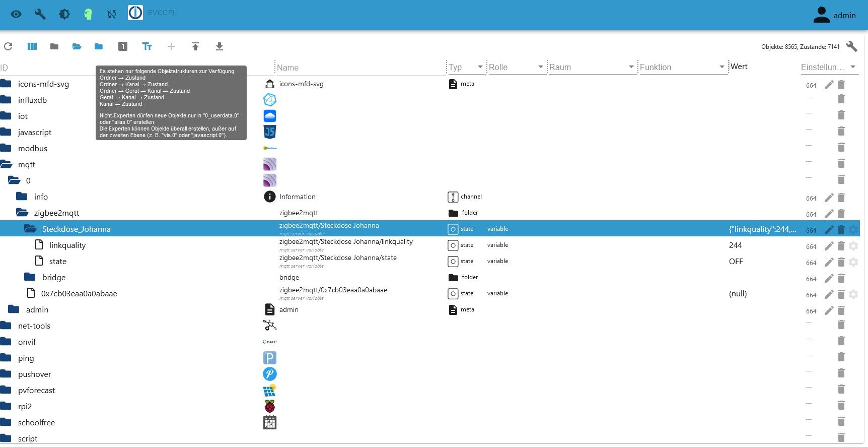Click the javascript JS adapter icon

point(270,132)
